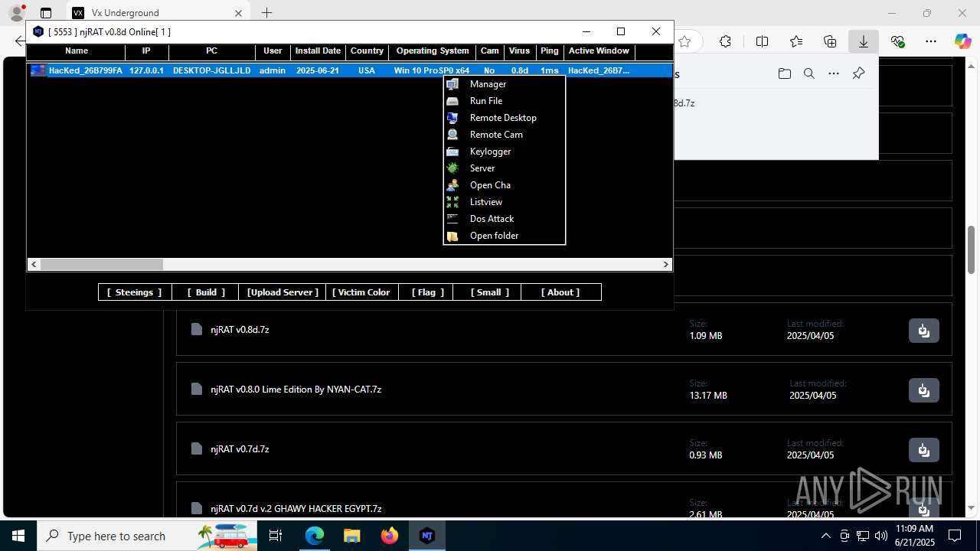This screenshot has width=980, height=551.
Task: Click the njRAT horizontal scrollbar thumb
Action: click(102, 264)
